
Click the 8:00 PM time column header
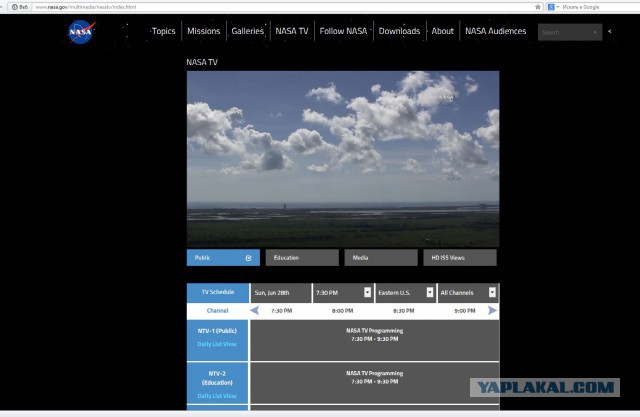pyautogui.click(x=342, y=311)
